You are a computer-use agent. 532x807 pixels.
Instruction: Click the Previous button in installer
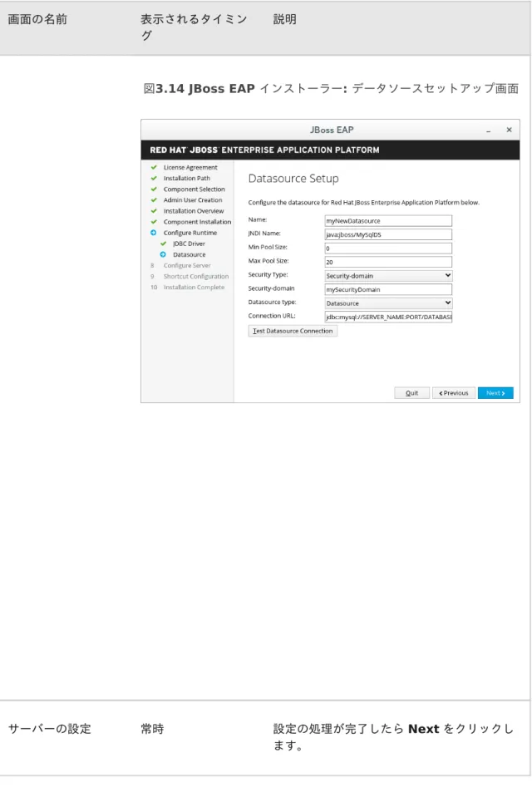[x=454, y=392]
